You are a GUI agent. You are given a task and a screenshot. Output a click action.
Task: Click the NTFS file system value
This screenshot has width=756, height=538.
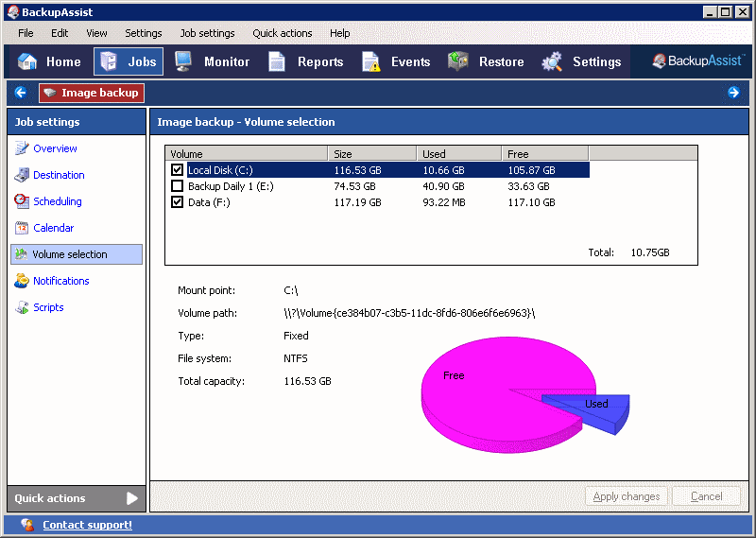(x=295, y=358)
